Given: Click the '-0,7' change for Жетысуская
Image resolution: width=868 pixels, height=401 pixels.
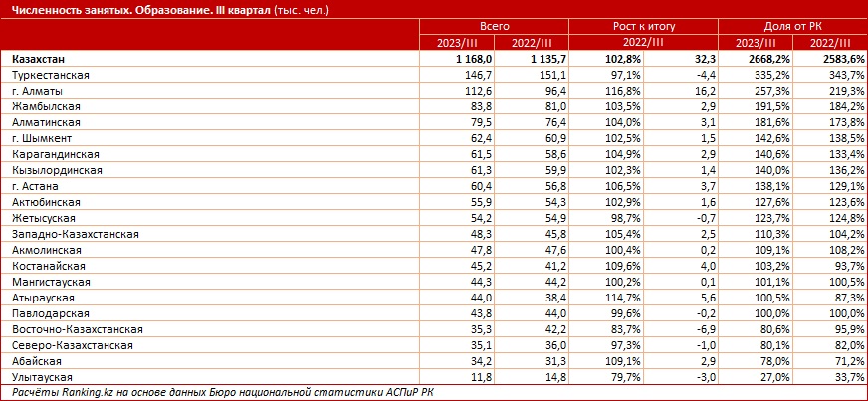Looking at the screenshot, I should pos(707,219).
